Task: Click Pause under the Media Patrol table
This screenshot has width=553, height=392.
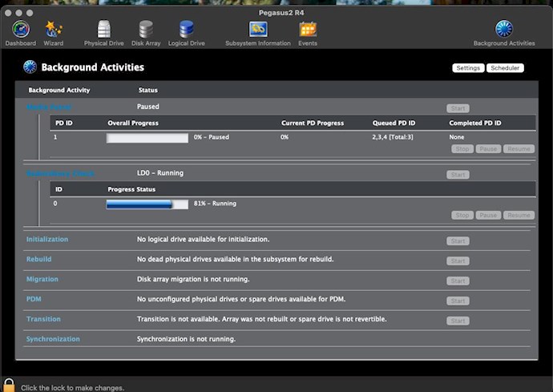Action: pyautogui.click(x=488, y=149)
